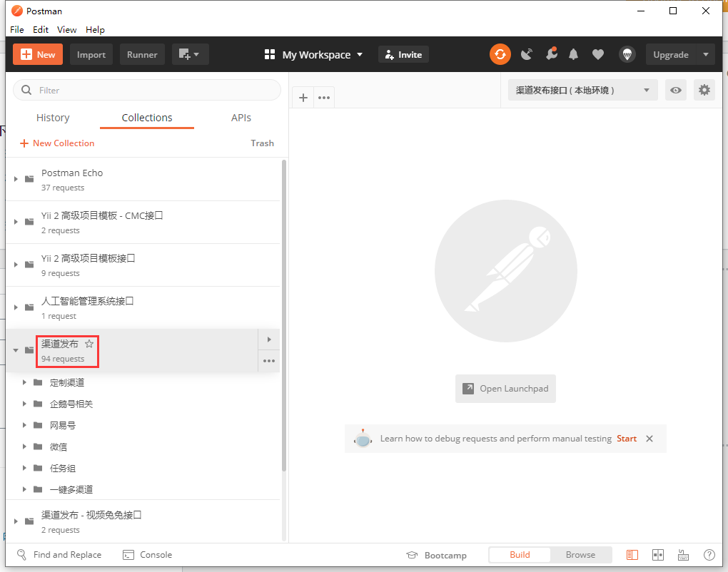The image size is (728, 572).
Task: Open tab options three dots menu
Action: coord(324,98)
